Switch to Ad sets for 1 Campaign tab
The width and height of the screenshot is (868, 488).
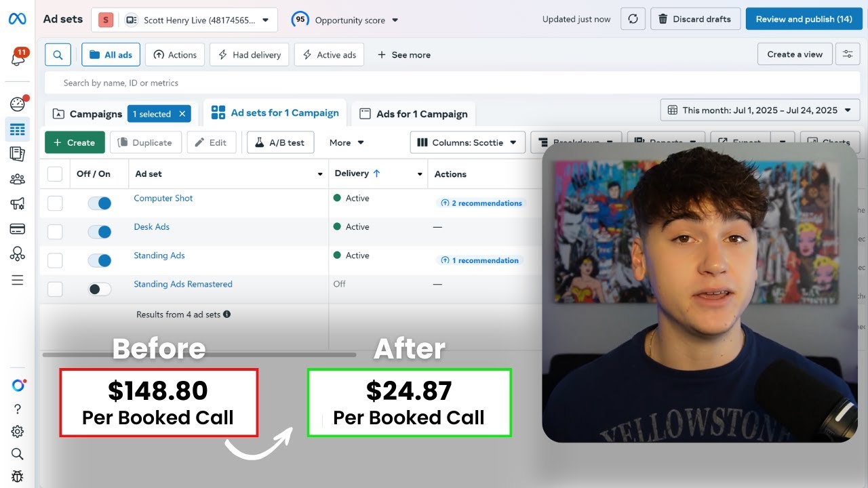point(275,113)
